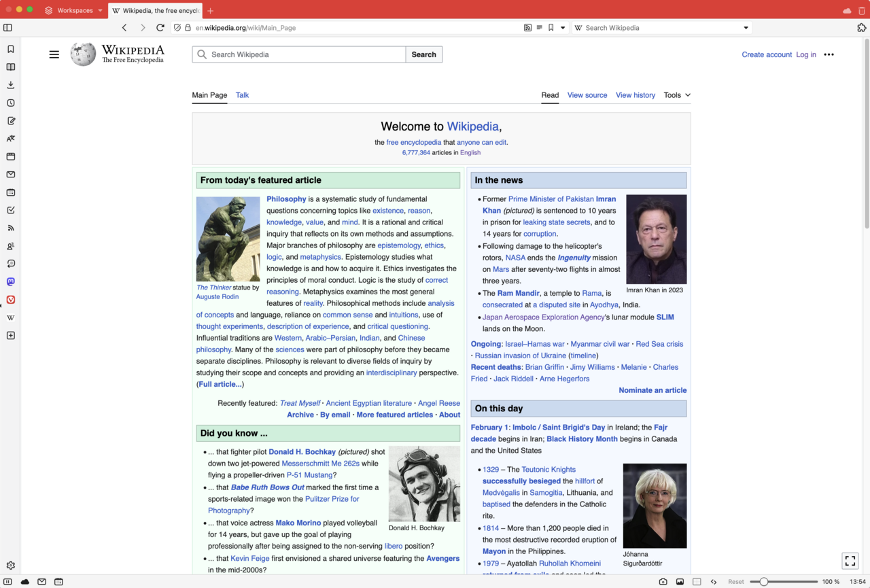Click the Create account link
The width and height of the screenshot is (870, 588).
(767, 54)
